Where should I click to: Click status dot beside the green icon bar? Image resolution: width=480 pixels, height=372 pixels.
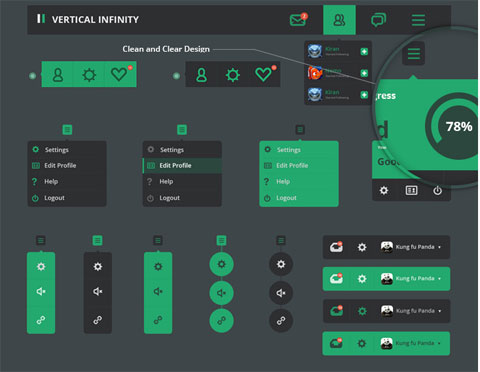coord(32,76)
